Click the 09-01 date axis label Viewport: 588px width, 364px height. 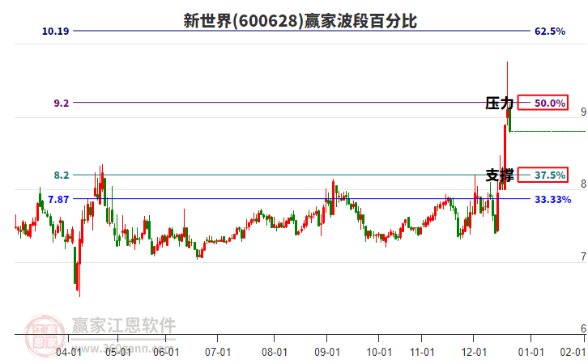[327, 352]
